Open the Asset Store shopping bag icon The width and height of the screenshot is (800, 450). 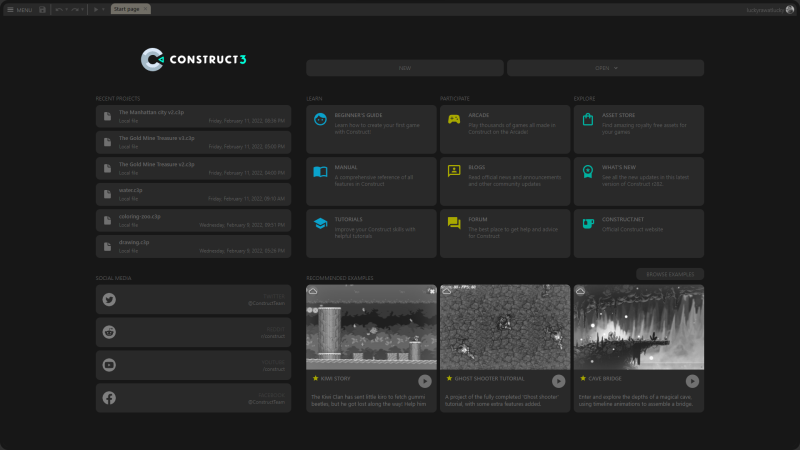pyautogui.click(x=588, y=119)
